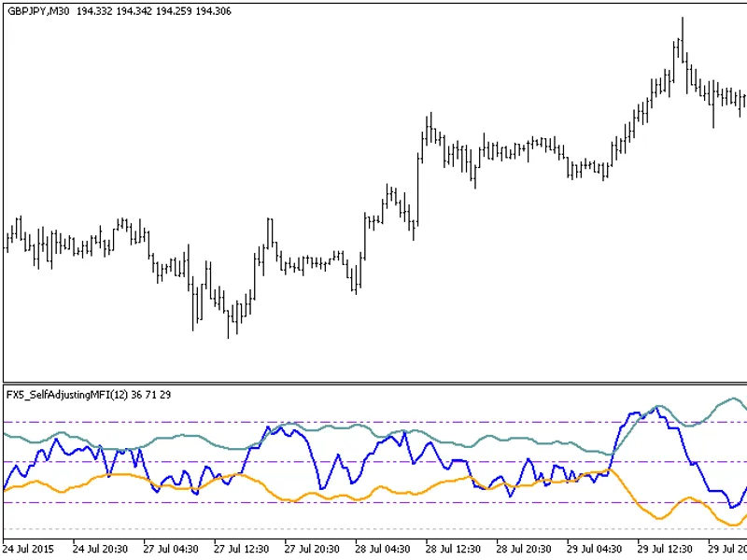Click the 24 Jul 2015 date label
747x560 pixels.
click(28, 549)
